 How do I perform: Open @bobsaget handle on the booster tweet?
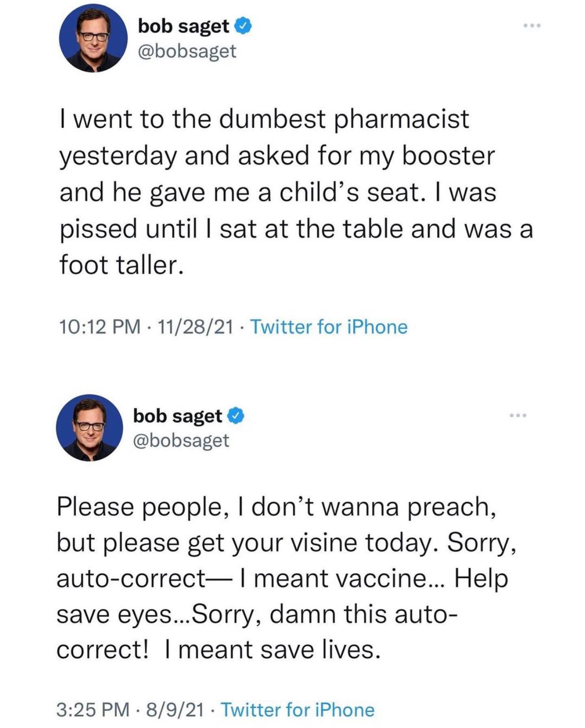coord(187,51)
